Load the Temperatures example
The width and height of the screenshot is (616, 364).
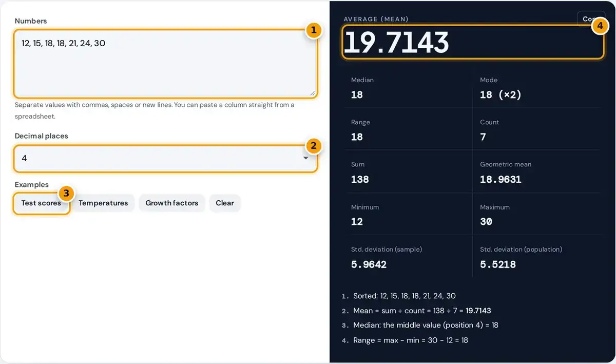[x=103, y=203]
